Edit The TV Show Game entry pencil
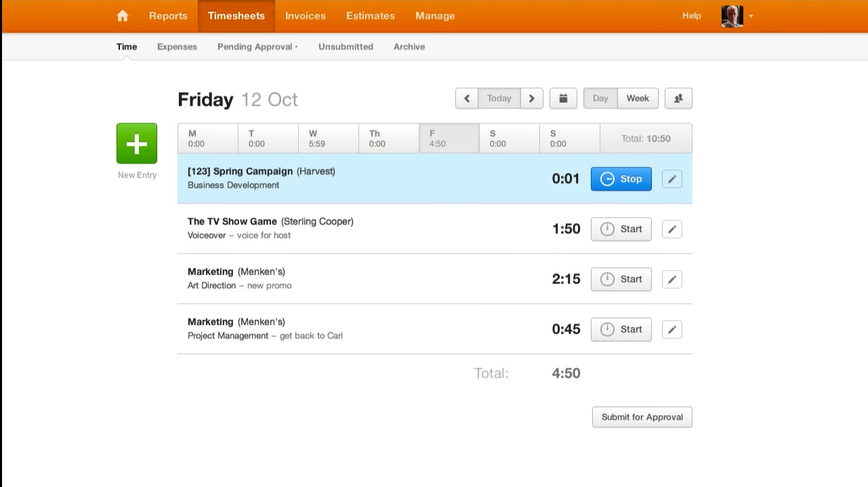 (x=672, y=229)
